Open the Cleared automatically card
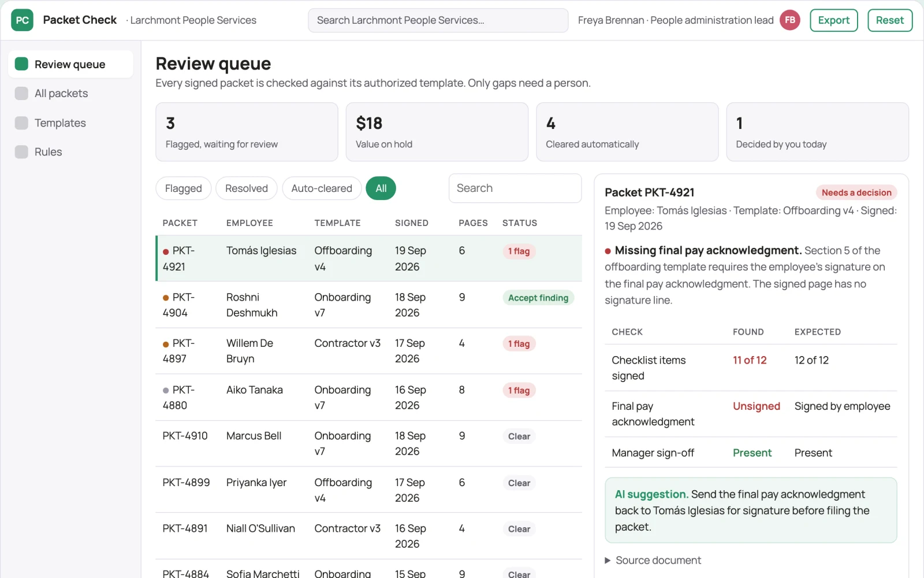The image size is (924, 578). [627, 132]
